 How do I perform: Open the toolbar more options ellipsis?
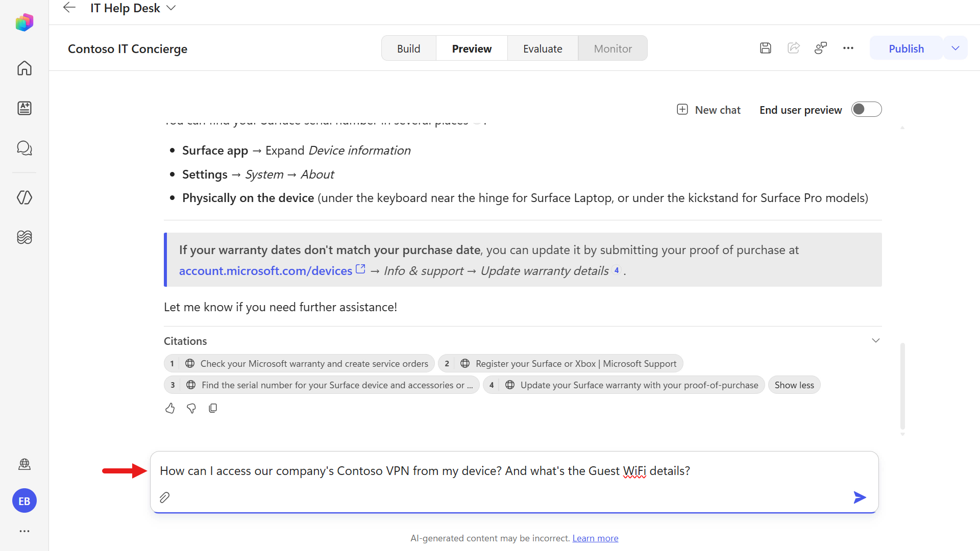(848, 48)
